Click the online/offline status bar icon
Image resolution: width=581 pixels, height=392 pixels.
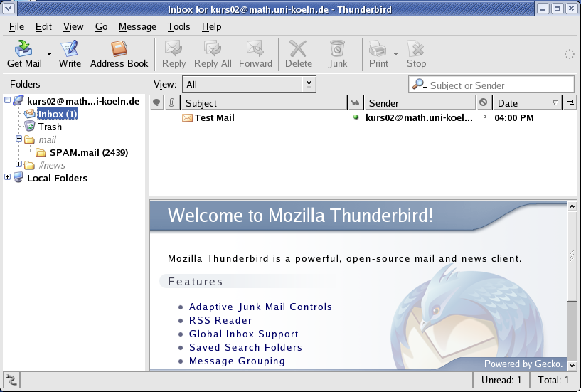(11, 380)
